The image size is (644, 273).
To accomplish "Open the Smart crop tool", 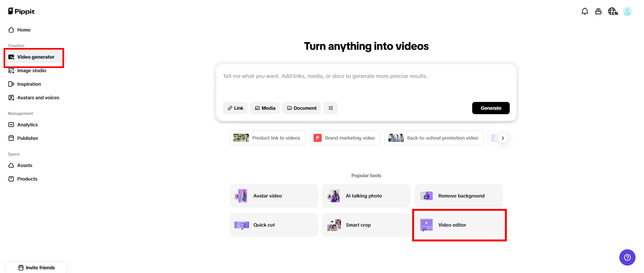I will point(366,225).
